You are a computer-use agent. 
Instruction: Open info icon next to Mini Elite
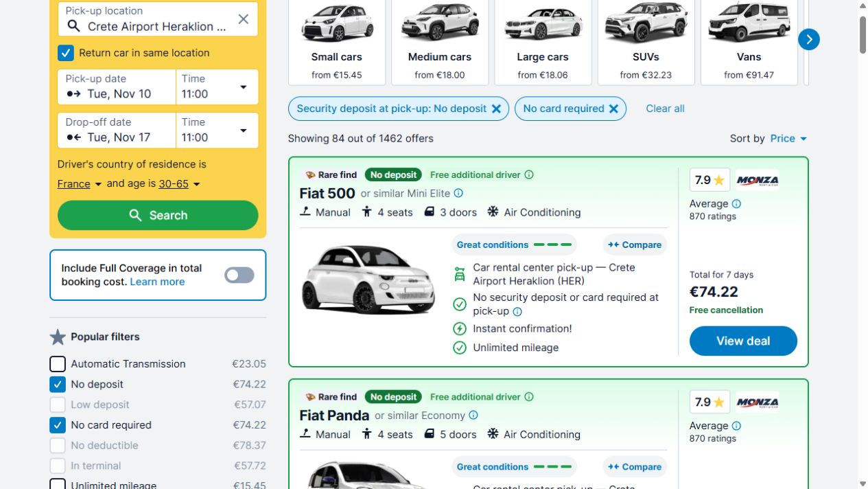(x=458, y=194)
